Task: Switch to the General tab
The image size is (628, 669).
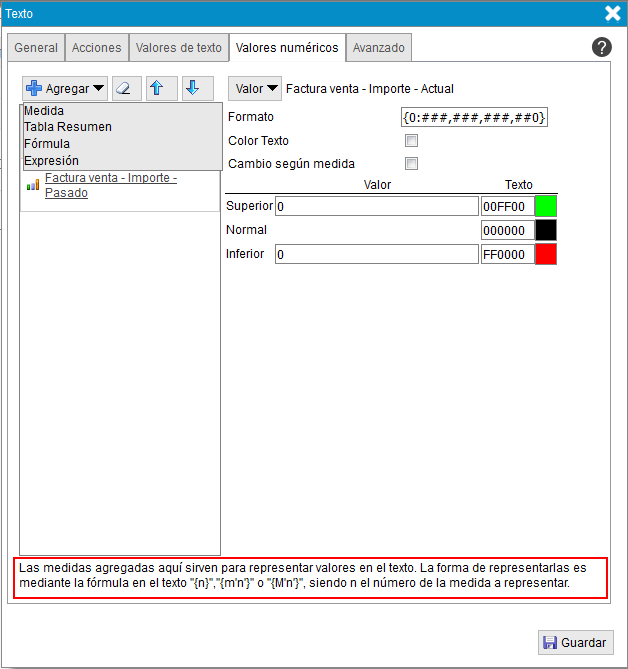Action: (x=36, y=48)
